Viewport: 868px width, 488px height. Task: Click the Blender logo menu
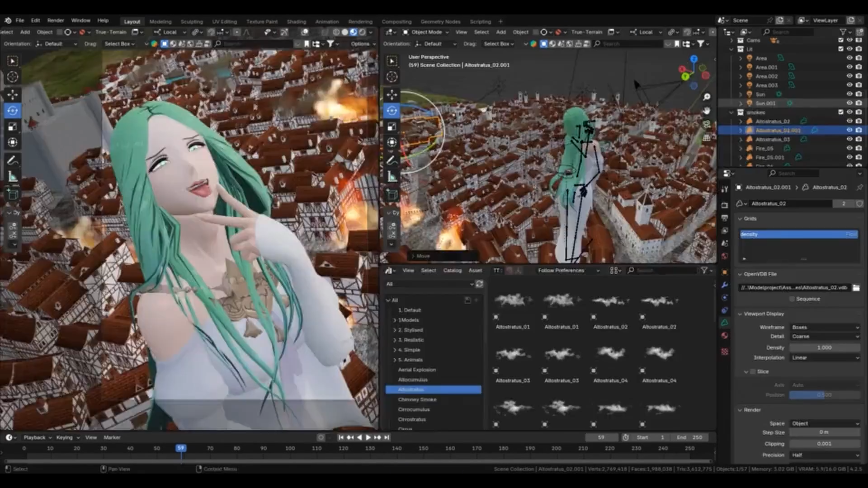[8, 20]
